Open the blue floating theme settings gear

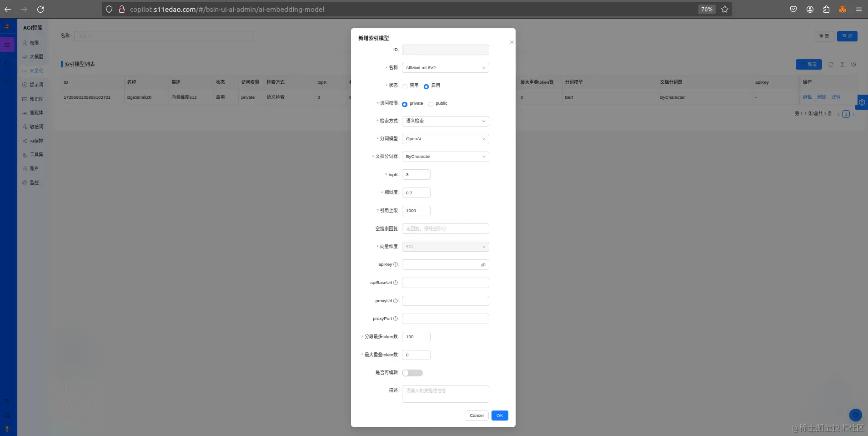click(862, 102)
